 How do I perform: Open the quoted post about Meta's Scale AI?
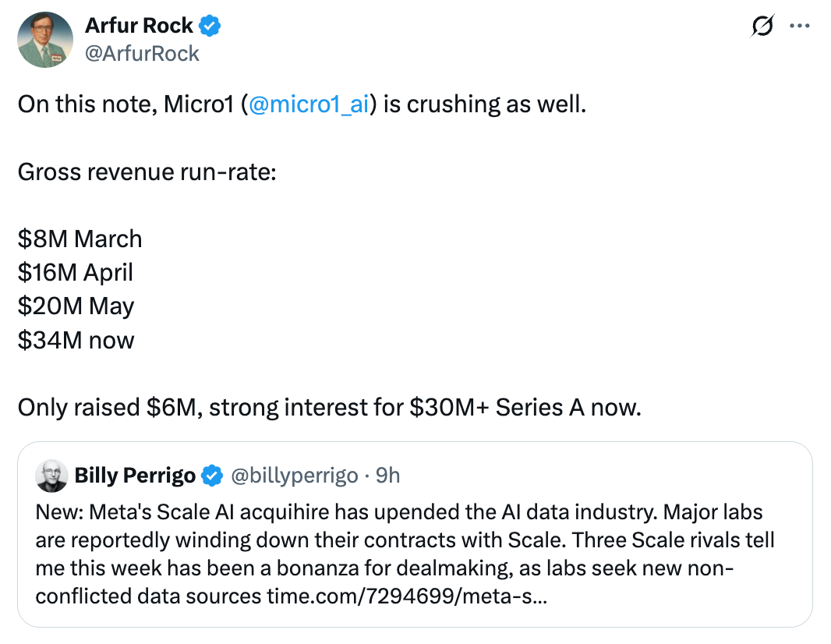coord(415,534)
